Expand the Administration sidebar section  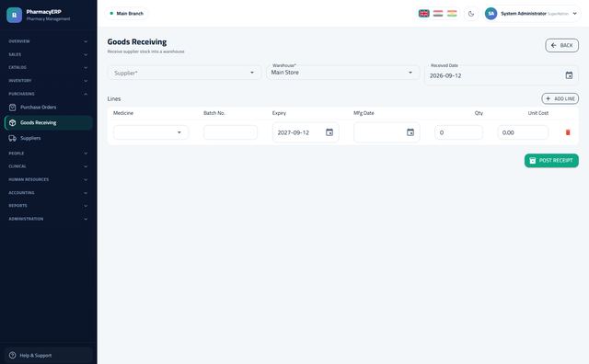point(48,219)
